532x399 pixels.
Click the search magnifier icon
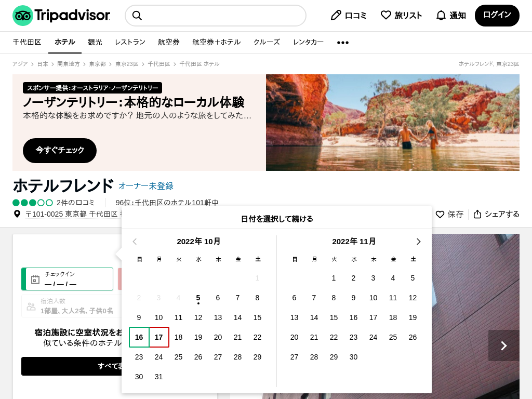tap(137, 16)
